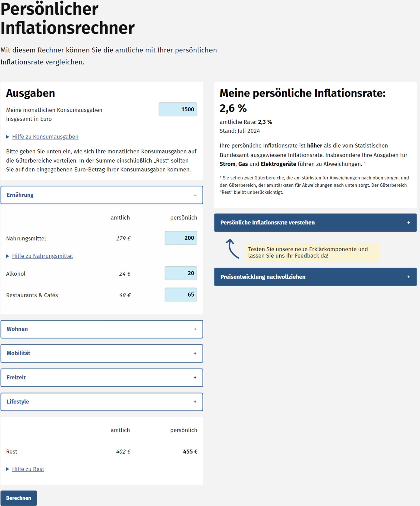Select the Alkohol personal amount field
This screenshot has height=506, width=420.
click(181, 273)
